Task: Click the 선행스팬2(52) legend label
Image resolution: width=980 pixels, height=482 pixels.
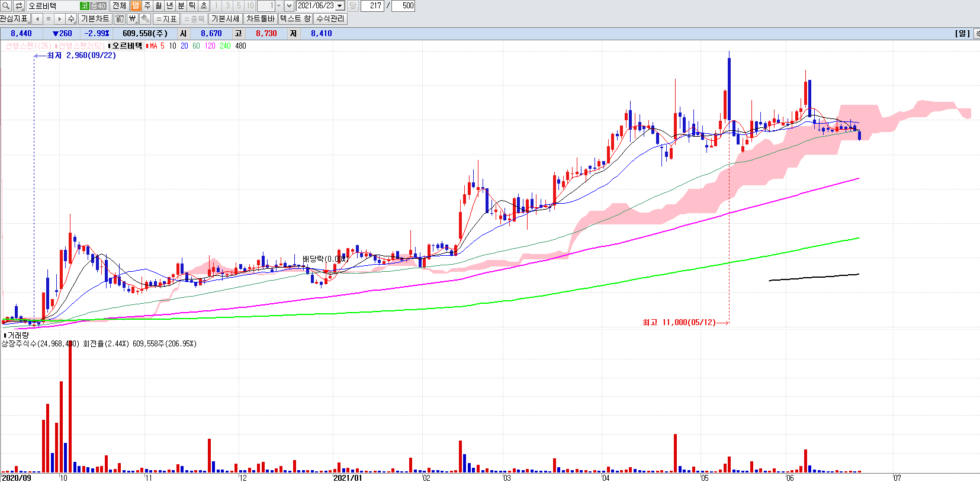Action: click(81, 46)
